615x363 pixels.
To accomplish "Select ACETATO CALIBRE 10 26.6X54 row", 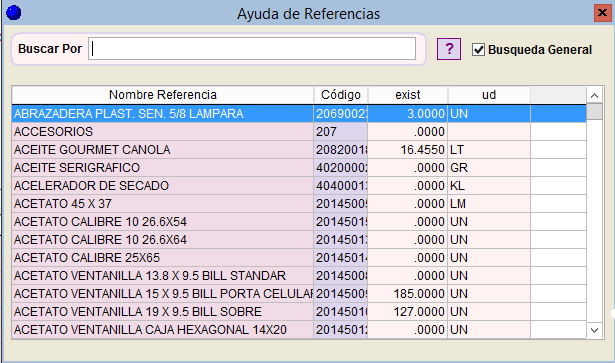I will 299,222.
